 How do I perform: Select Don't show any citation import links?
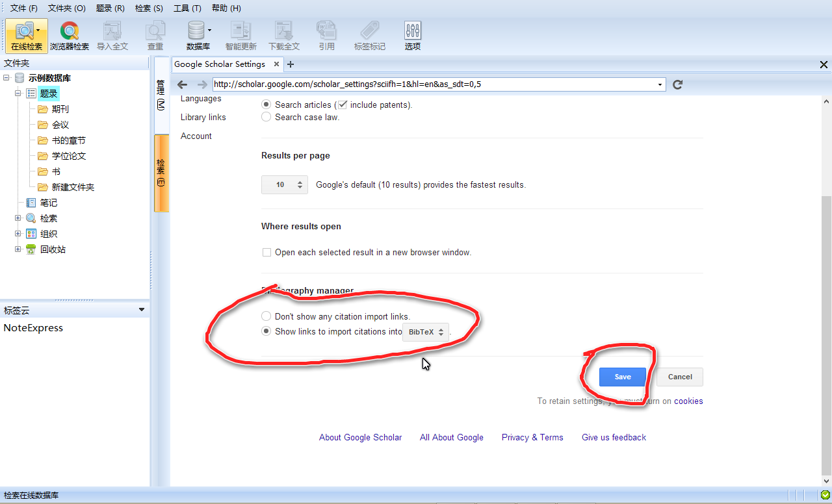coord(266,316)
